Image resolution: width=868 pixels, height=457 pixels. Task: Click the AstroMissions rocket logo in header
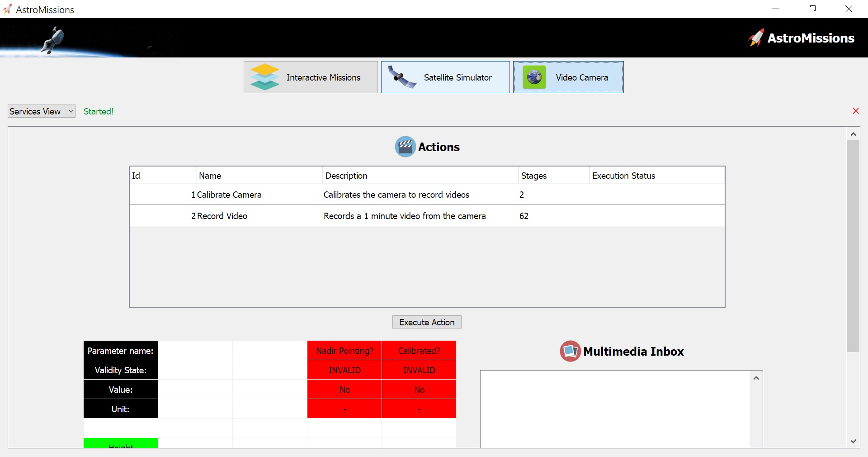click(756, 38)
